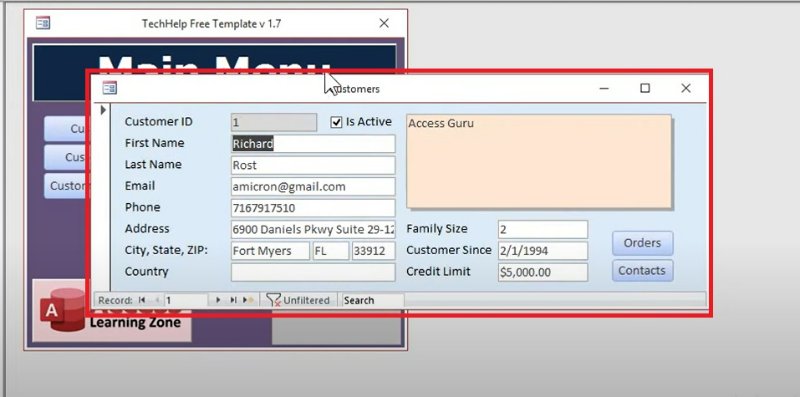Click the Credit Limit field
Image resolution: width=800 pixels, height=397 pixels.
point(543,272)
